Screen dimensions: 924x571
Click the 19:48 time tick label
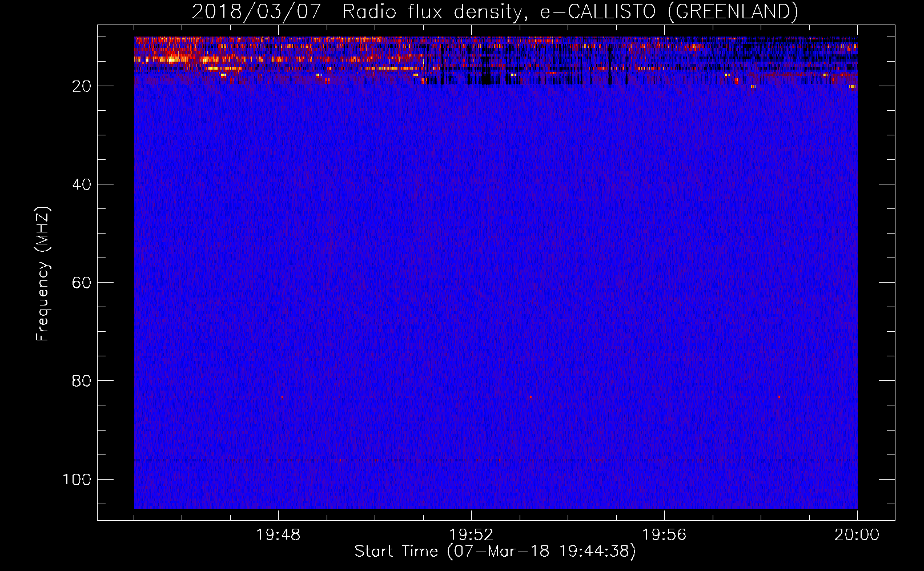click(x=278, y=535)
